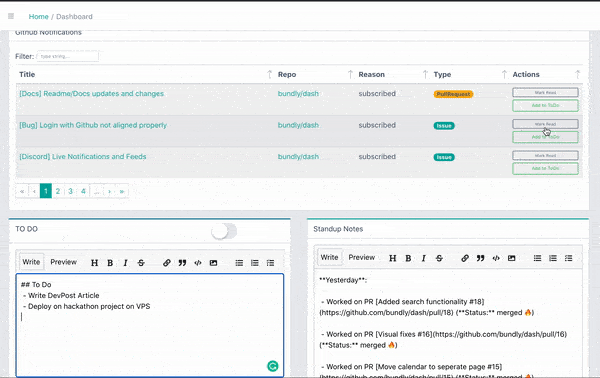The image size is (600, 378).
Task: Switch TO DO editor to Write tab
Action: coord(31,262)
